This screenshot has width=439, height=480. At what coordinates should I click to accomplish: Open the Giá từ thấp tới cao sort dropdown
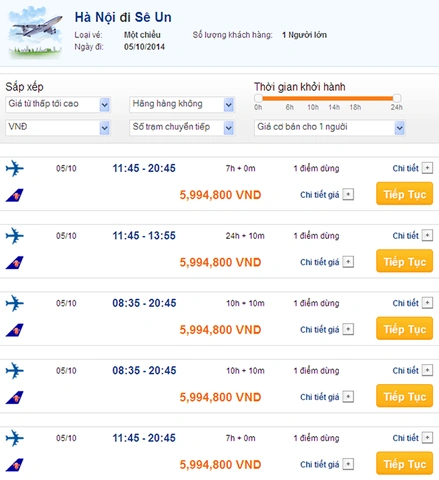[58, 104]
